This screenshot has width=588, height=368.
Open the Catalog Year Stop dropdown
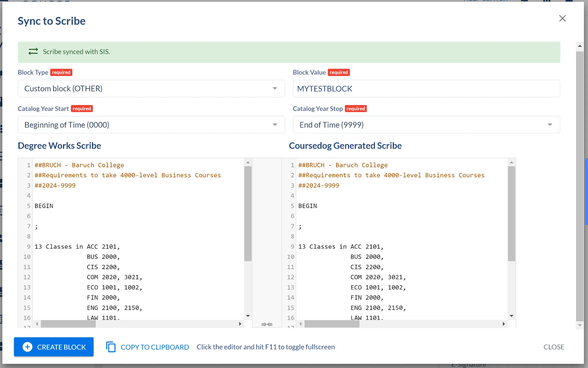click(x=426, y=125)
